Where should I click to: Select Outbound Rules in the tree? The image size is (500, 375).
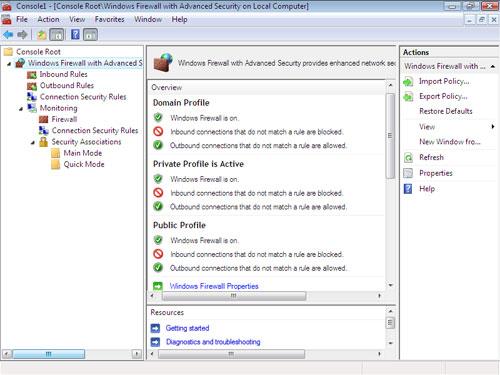67,86
